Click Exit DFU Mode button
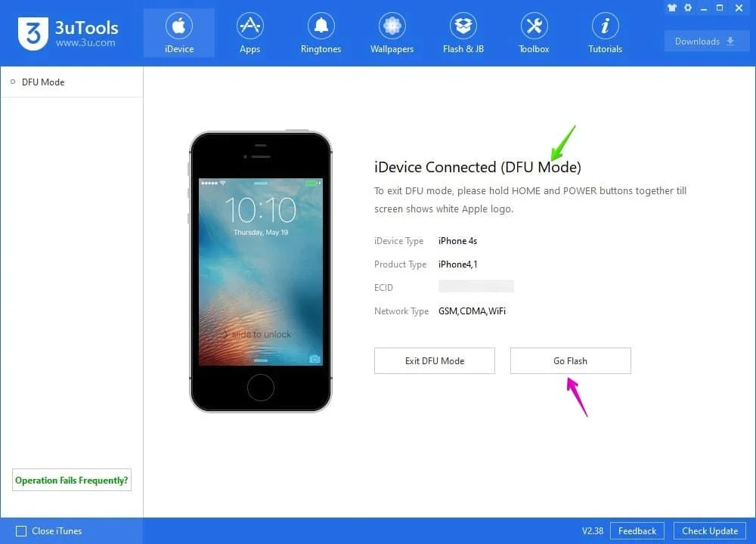Viewport: 756px width, 544px height. [435, 361]
